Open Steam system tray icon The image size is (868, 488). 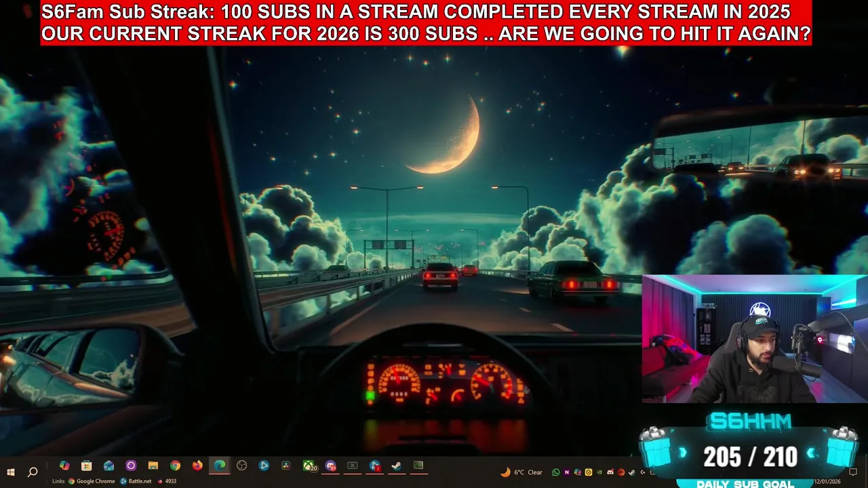coord(631,472)
